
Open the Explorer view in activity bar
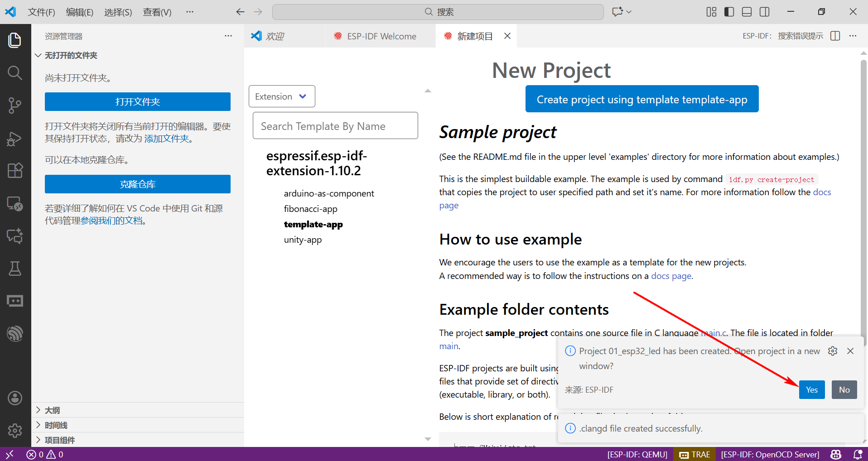tap(15, 40)
